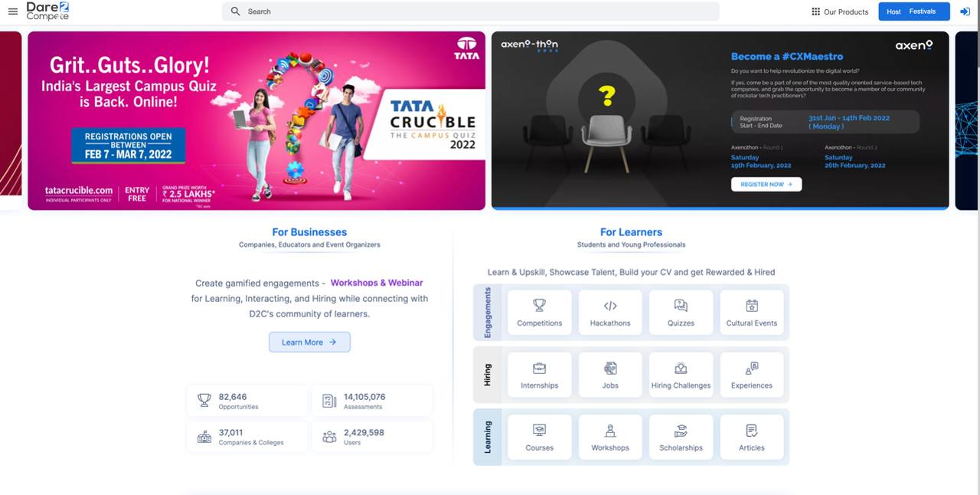Click the 'Become a #CXMaestro' headline
This screenshot has width=980, height=495.
tap(787, 57)
